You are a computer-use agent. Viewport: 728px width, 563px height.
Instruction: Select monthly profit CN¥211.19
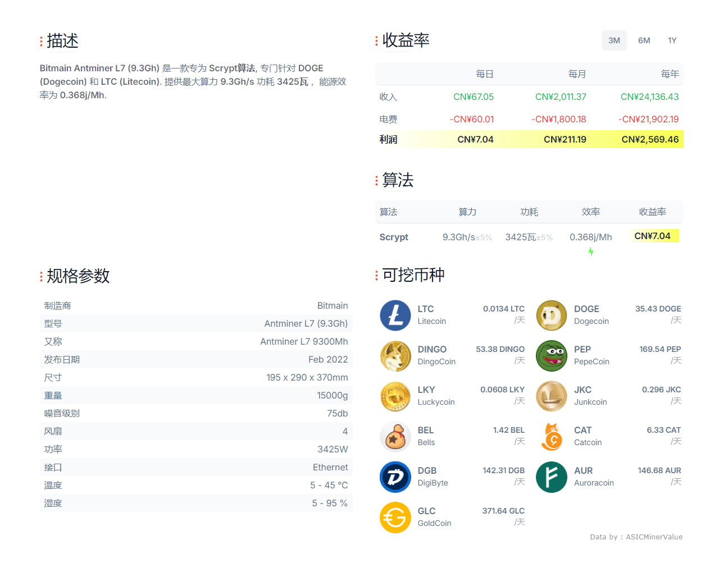[x=565, y=139]
